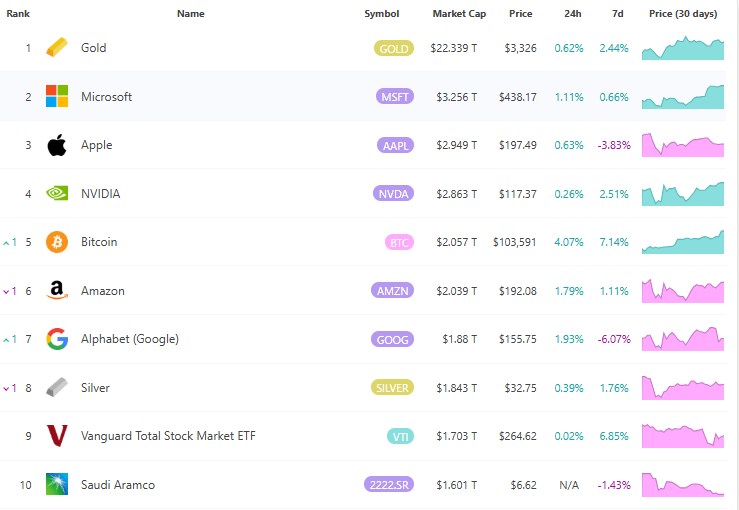Open Microsoft's 30-day price chart
The image size is (739, 510).
(x=682, y=97)
